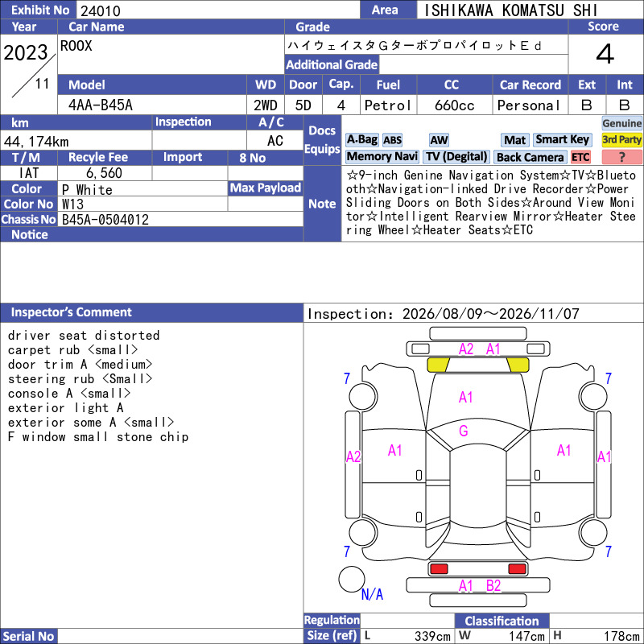
Task: Click the G mark on windshield diagram
Action: coord(464,431)
